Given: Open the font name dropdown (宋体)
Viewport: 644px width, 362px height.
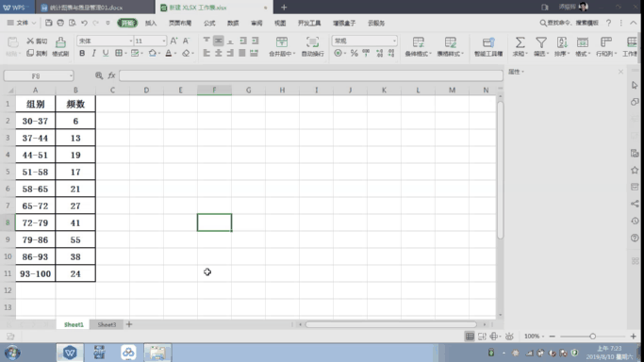Looking at the screenshot, I should (x=131, y=41).
